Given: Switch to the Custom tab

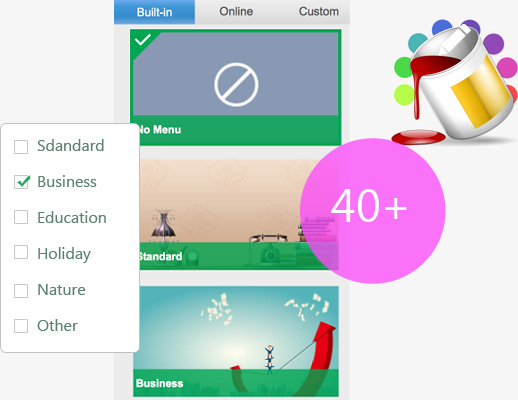Looking at the screenshot, I should coord(319,12).
